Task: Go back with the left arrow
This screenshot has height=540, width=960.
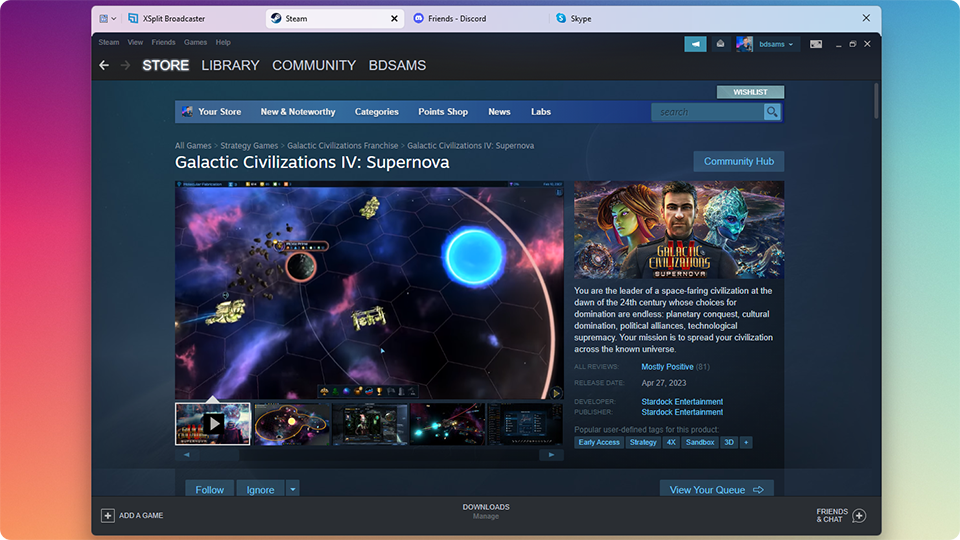Action: click(104, 65)
